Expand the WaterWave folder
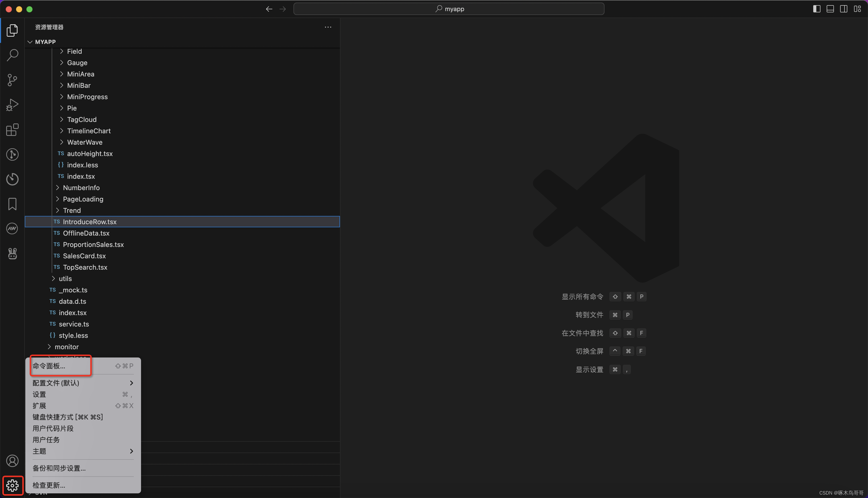Image resolution: width=868 pixels, height=498 pixels. tap(182, 142)
